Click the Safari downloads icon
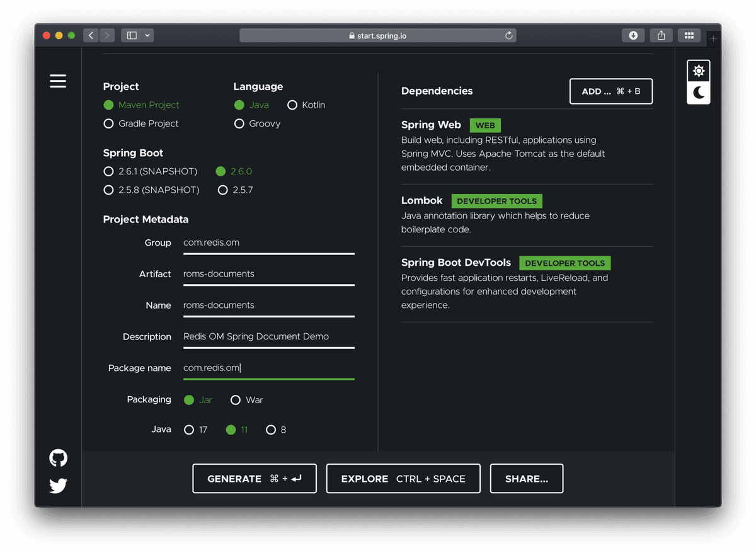This screenshot has height=553, width=756. (633, 36)
